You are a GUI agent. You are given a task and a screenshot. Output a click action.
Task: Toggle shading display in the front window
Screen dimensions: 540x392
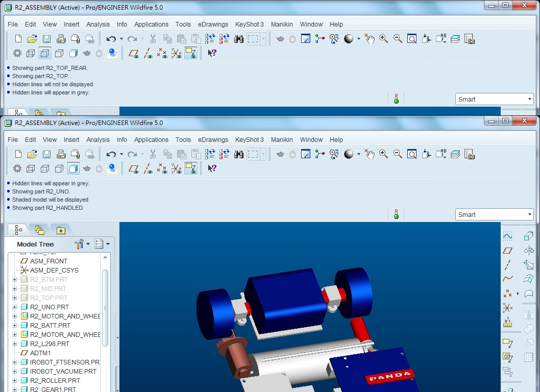tap(73, 168)
